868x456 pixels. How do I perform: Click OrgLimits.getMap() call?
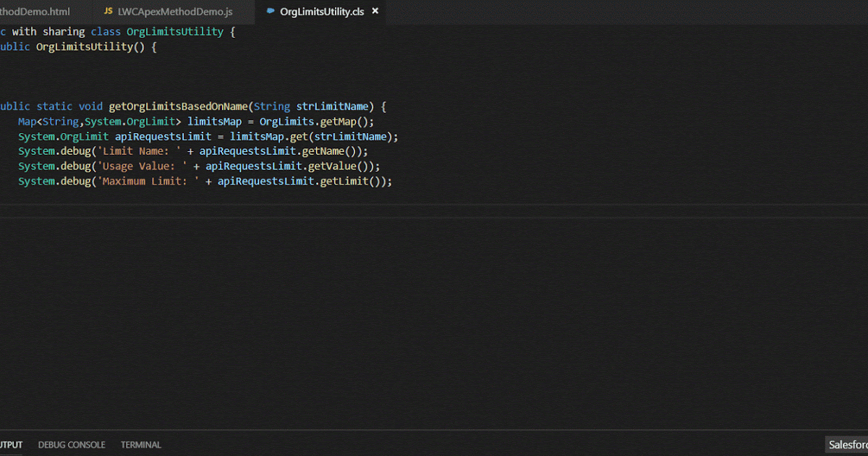click(x=314, y=122)
